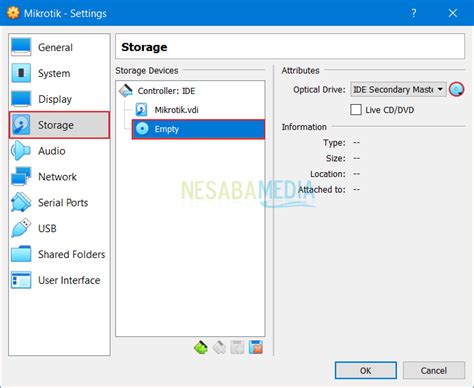Open the Shared Folders settings category
Image resolution: width=474 pixels, height=388 pixels.
point(59,254)
